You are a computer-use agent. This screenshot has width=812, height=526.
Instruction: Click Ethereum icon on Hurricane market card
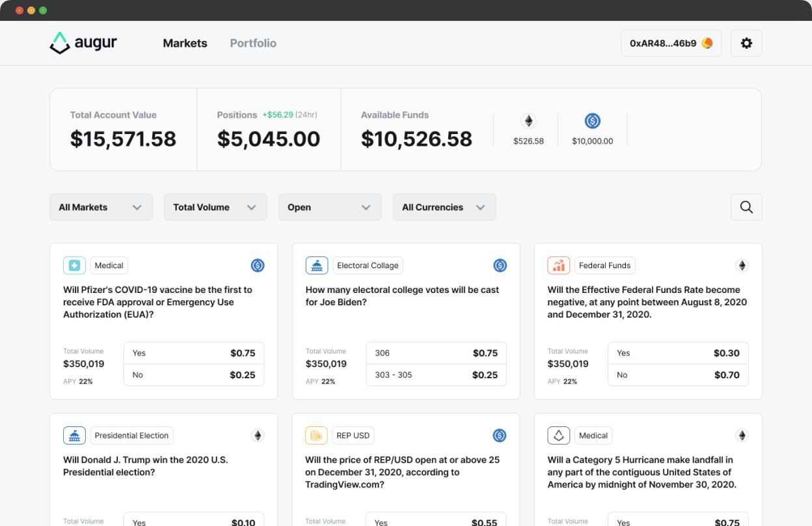click(x=742, y=436)
